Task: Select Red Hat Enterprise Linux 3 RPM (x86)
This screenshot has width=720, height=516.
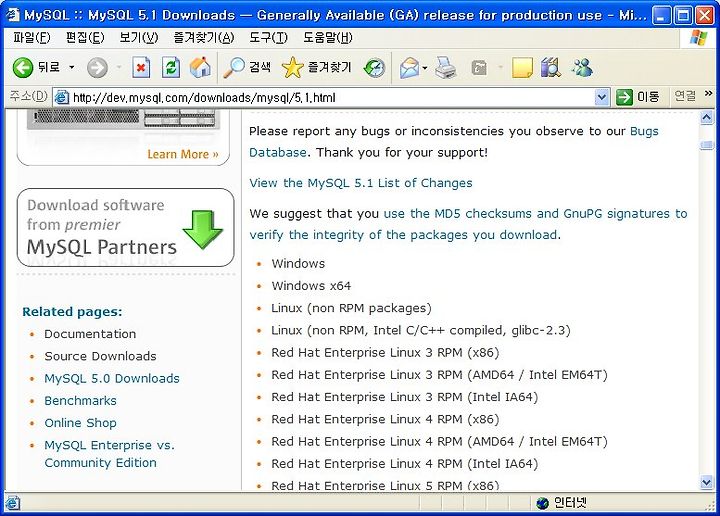Action: 385,353
